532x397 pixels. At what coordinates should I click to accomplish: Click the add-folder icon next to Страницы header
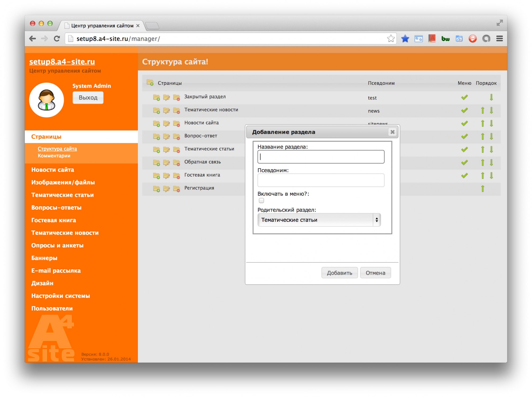[150, 83]
